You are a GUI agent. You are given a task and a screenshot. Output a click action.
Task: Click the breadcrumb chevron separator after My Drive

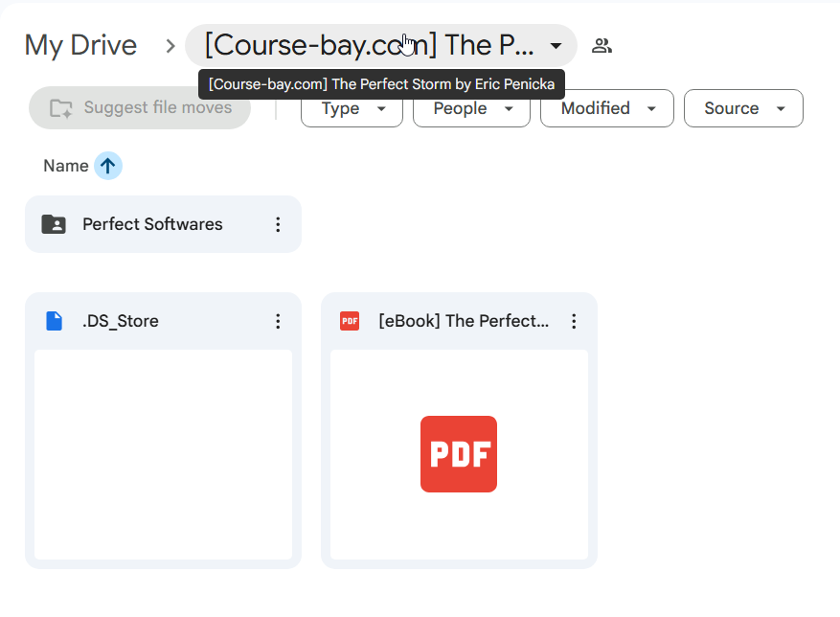(x=170, y=46)
